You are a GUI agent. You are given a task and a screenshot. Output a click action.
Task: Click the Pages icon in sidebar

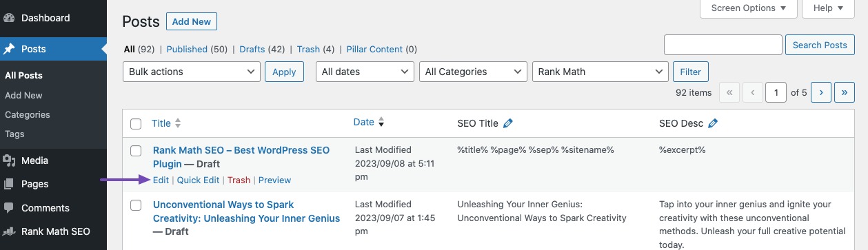(9, 184)
